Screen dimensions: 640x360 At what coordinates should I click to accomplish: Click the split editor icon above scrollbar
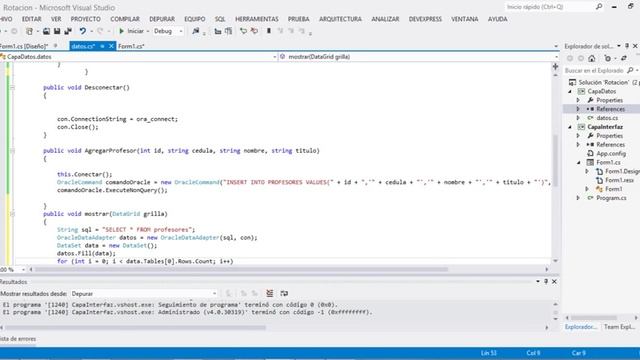(x=556, y=67)
